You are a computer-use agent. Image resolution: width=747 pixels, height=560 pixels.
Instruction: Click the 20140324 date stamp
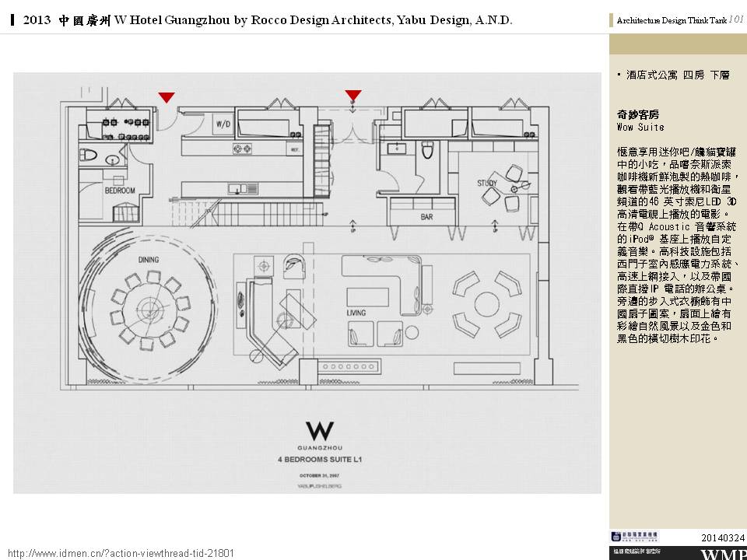[723, 537]
